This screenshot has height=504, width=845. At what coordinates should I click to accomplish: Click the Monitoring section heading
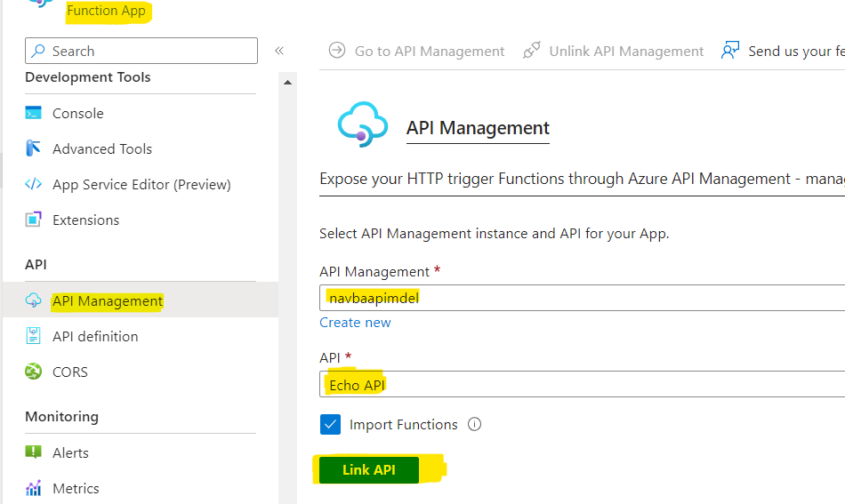tap(62, 416)
